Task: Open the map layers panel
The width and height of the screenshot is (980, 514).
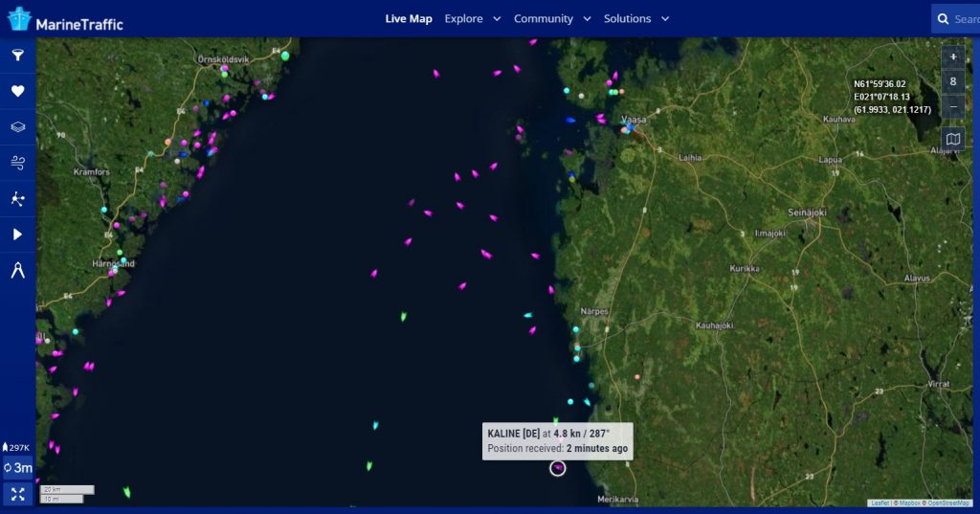Action: [x=17, y=126]
